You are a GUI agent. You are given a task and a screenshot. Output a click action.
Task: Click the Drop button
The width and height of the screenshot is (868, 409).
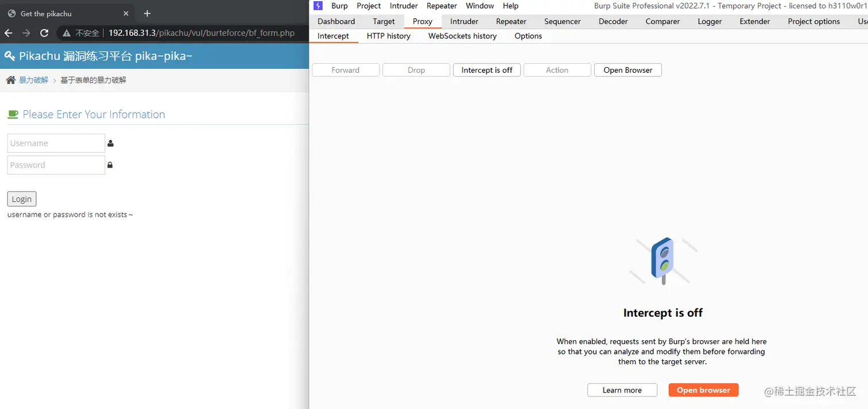[x=416, y=70]
